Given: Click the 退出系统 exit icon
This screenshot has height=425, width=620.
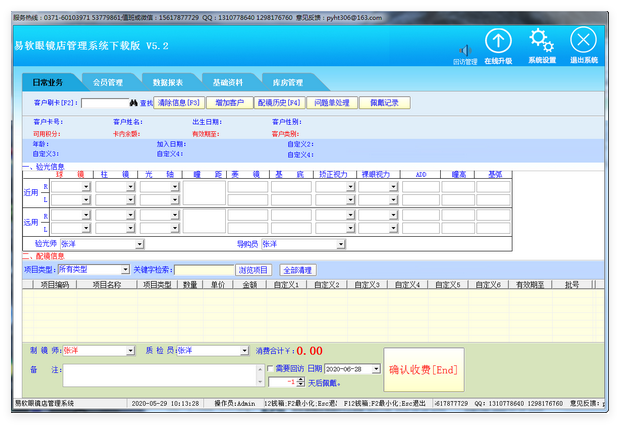Looking at the screenshot, I should [x=583, y=40].
